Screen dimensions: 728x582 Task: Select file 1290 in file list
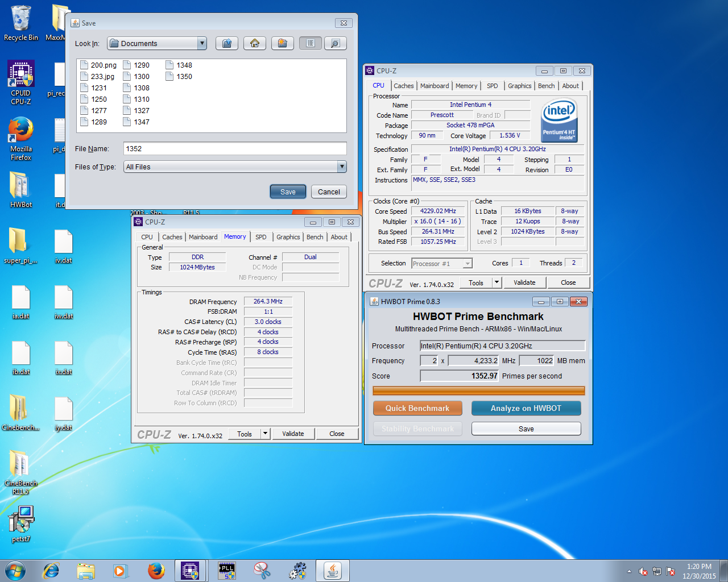click(x=136, y=65)
